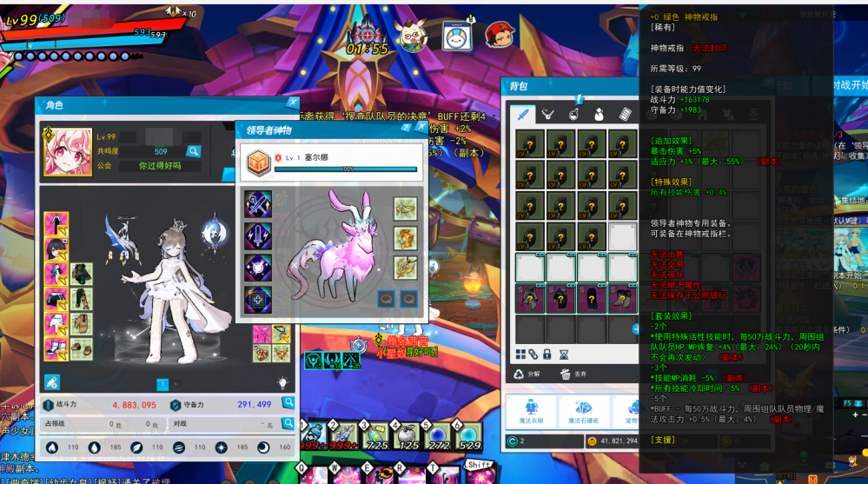Open the ticket-shaped tab in inventory
The image size is (868, 484).
[625, 115]
